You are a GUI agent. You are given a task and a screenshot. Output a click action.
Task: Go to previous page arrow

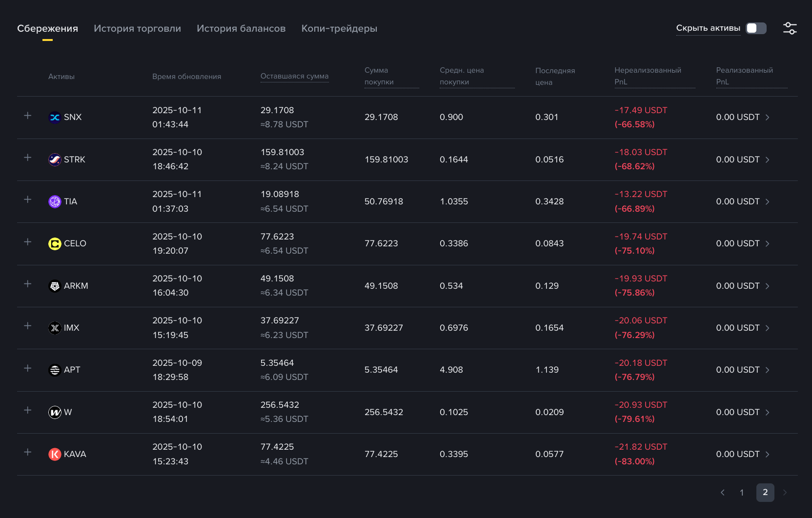coord(723,493)
